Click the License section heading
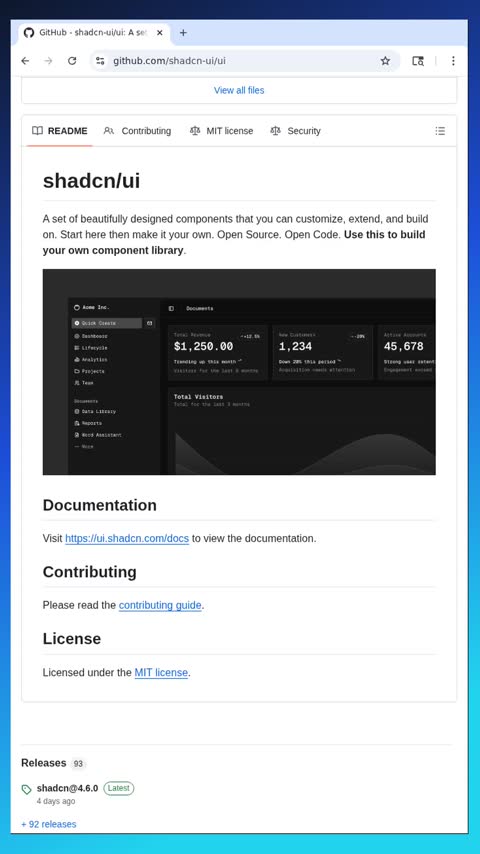Image resolution: width=480 pixels, height=854 pixels. point(72,638)
